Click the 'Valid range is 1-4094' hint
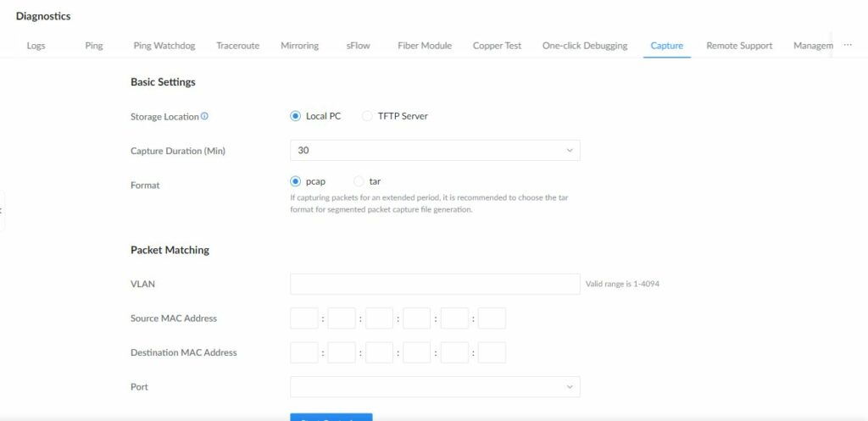 coord(622,285)
